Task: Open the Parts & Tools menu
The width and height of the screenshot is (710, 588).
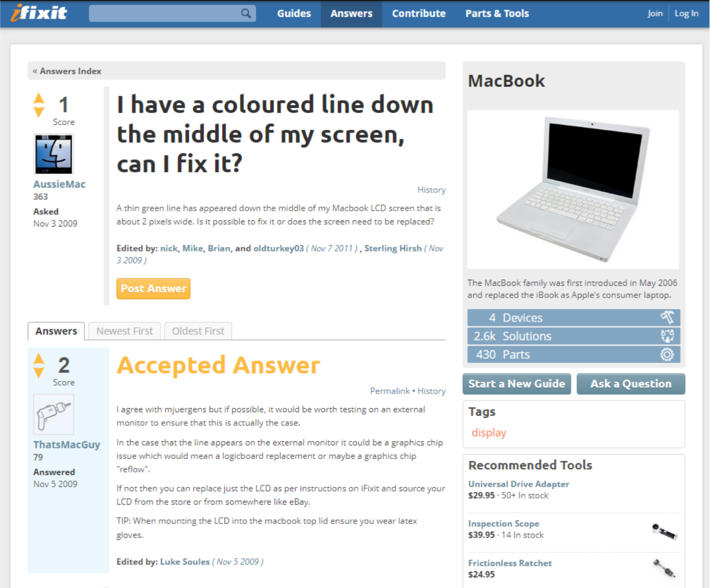Action: pyautogui.click(x=497, y=14)
